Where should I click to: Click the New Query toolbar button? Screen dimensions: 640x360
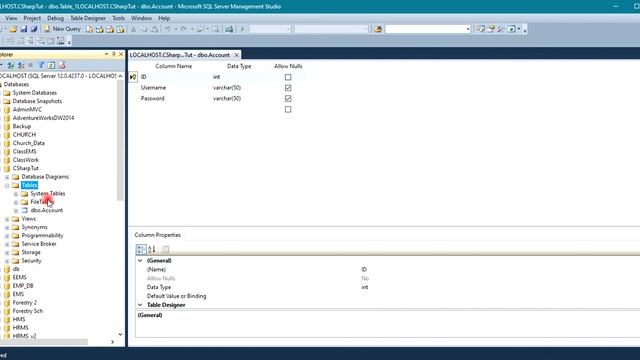click(62, 29)
